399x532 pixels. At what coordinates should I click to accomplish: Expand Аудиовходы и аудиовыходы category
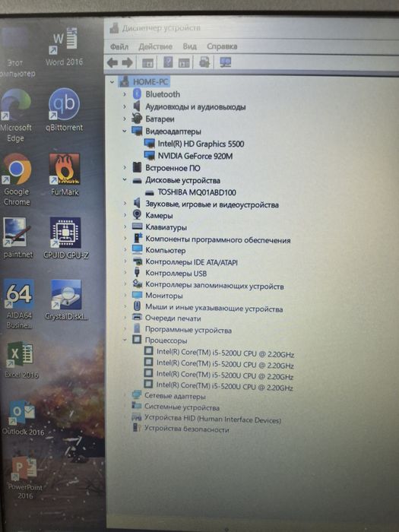[x=125, y=106]
